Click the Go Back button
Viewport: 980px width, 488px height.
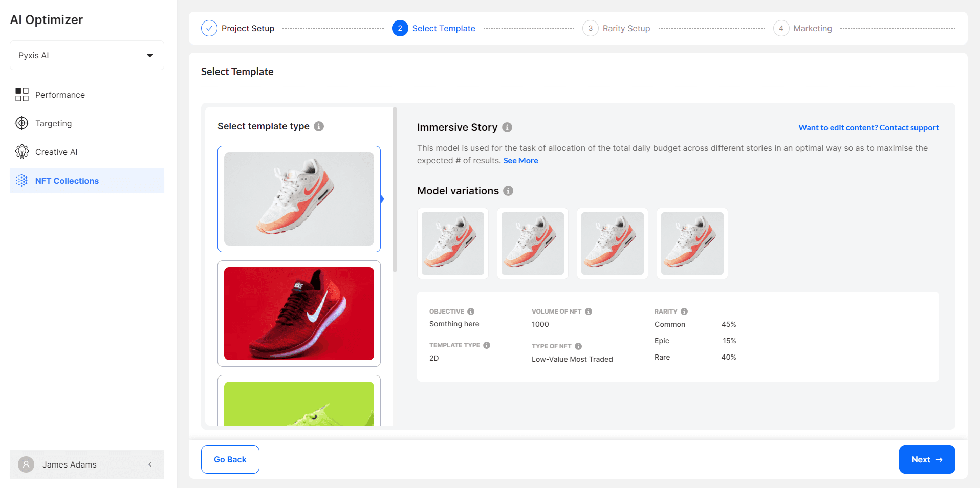point(230,459)
